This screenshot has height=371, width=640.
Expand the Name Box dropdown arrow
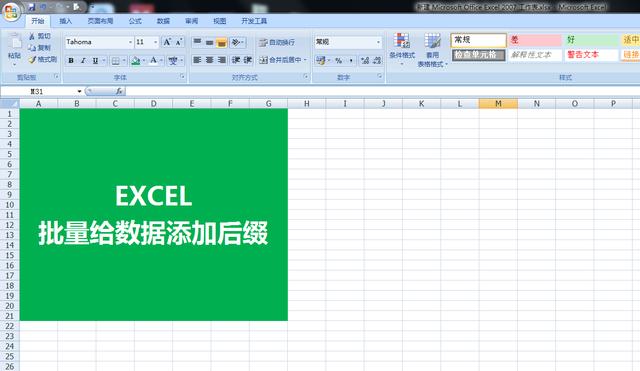point(79,91)
